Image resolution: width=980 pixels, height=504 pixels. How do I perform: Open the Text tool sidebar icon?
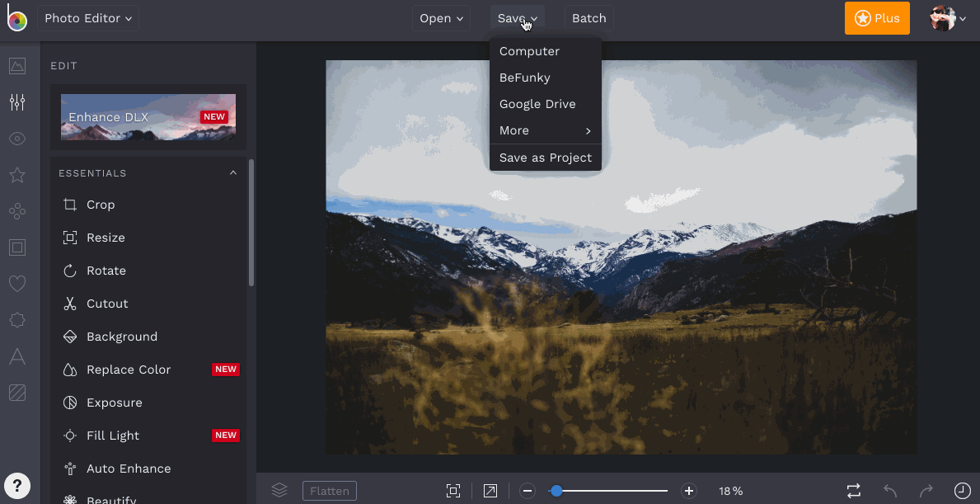pos(17,356)
